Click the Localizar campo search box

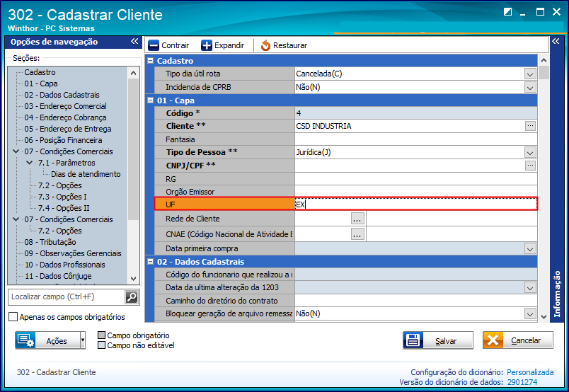click(x=67, y=297)
